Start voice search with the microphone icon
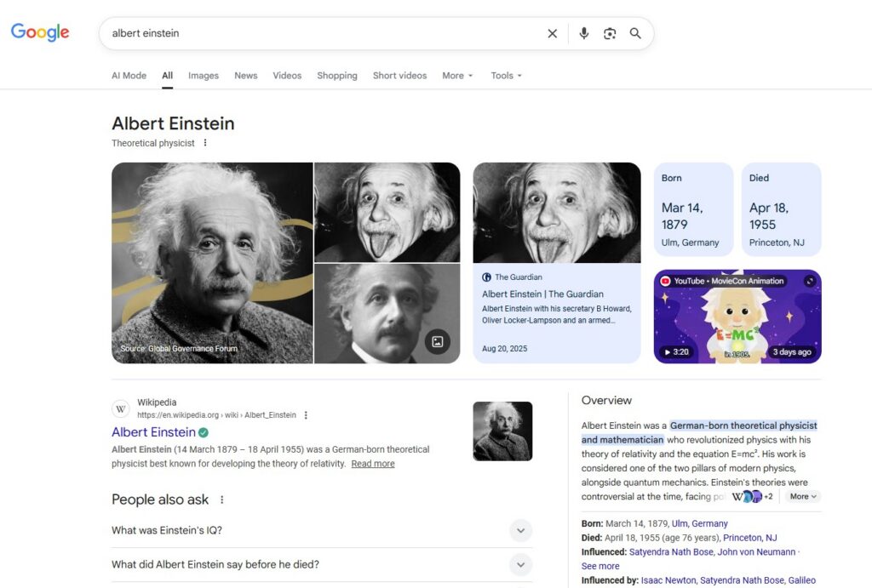This screenshot has height=588, width=872. pos(583,33)
